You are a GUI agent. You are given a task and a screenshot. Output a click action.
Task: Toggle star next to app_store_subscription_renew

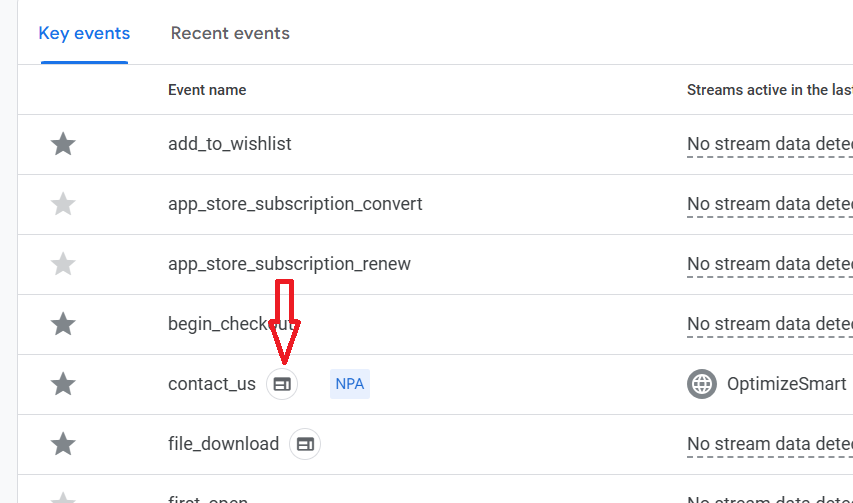63,265
